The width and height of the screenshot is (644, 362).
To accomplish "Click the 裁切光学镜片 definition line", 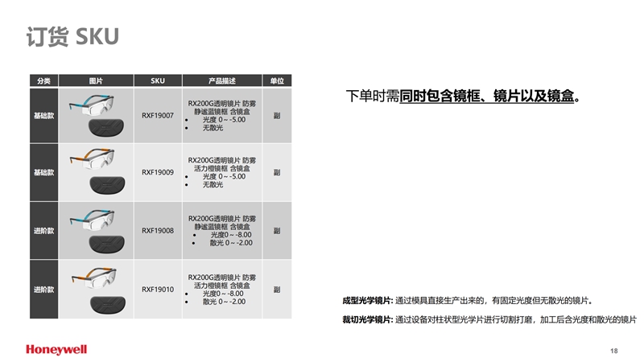I will [x=489, y=319].
